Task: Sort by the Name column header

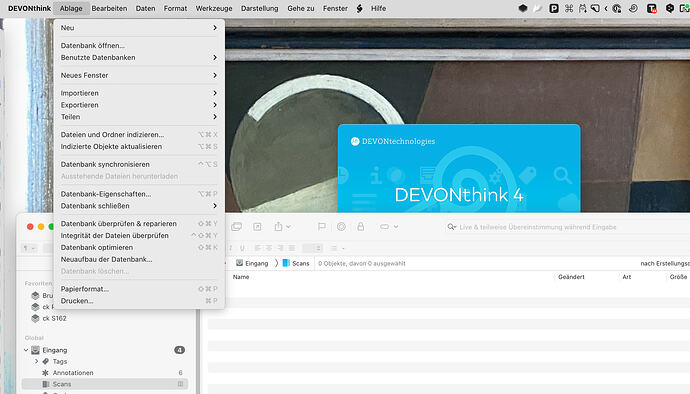Action: (241, 277)
